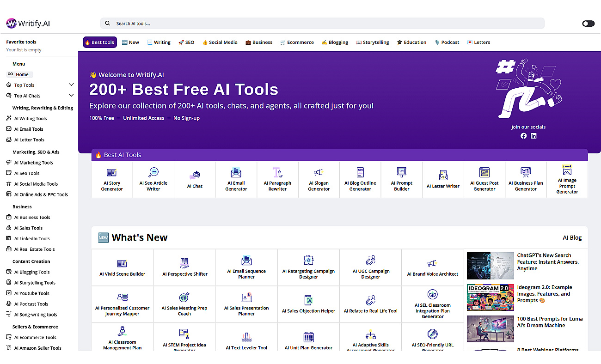This screenshot has height=364, width=601.
Task: Open the Ecommerce category tab
Action: tap(297, 42)
